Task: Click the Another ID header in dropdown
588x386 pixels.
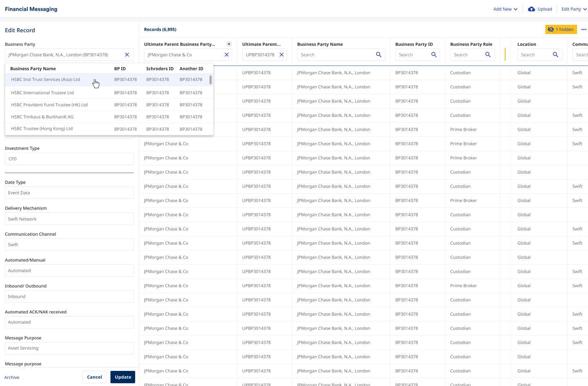Action: coord(192,69)
